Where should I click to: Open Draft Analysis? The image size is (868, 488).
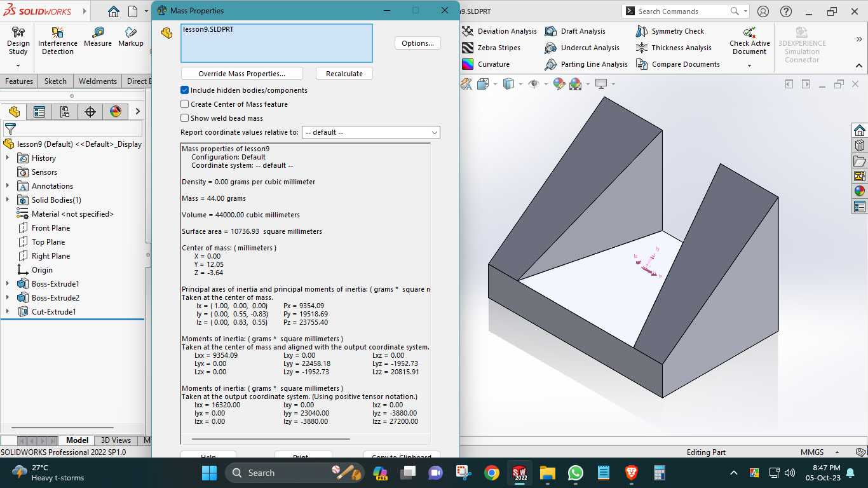pyautogui.click(x=575, y=31)
